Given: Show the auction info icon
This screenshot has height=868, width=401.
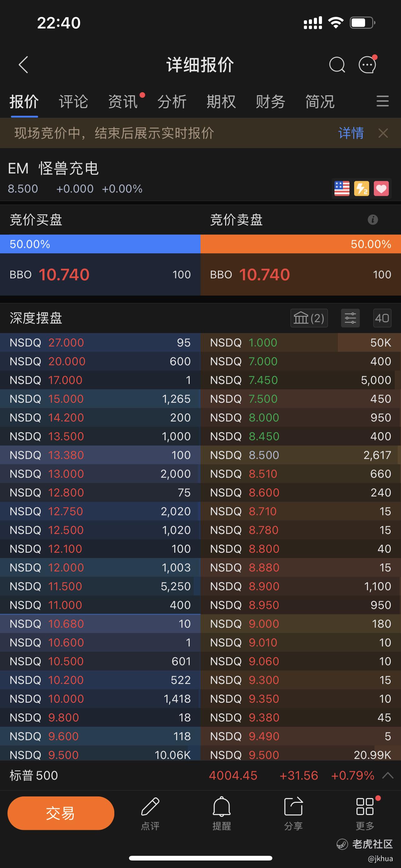Looking at the screenshot, I should click(373, 220).
